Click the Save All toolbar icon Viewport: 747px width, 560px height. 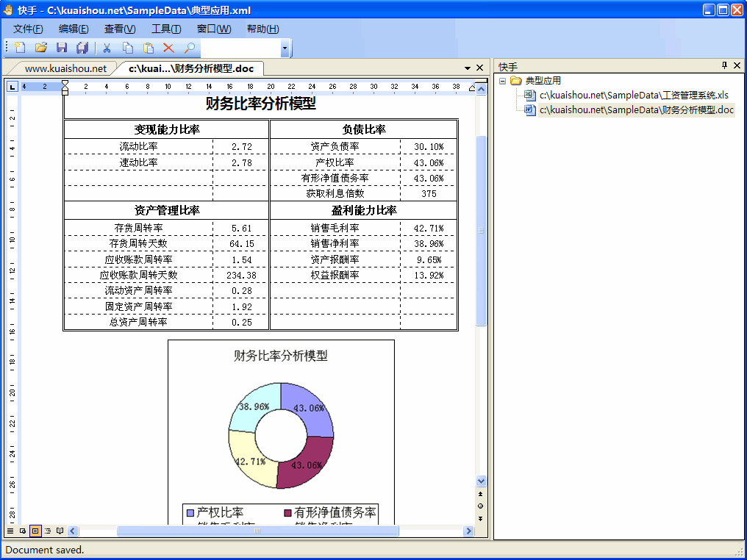click(x=82, y=48)
